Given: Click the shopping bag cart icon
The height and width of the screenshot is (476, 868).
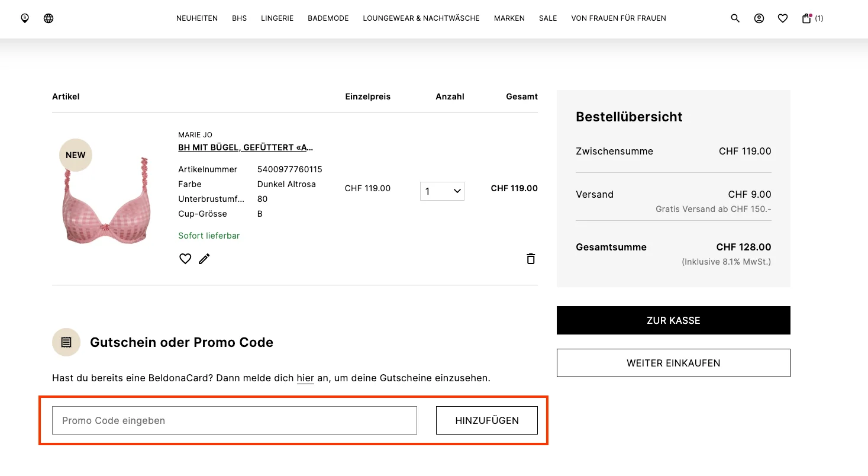Looking at the screenshot, I should 806,18.
